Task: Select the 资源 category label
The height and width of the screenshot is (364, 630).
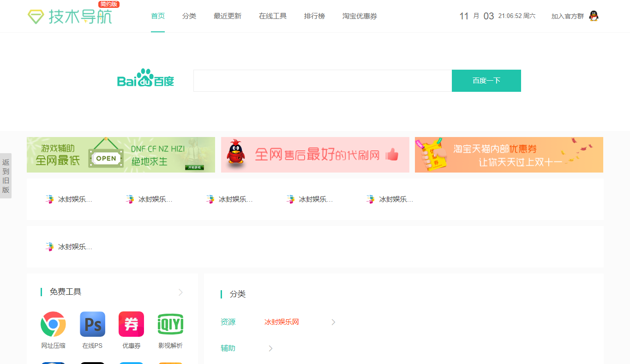Action: tap(228, 322)
